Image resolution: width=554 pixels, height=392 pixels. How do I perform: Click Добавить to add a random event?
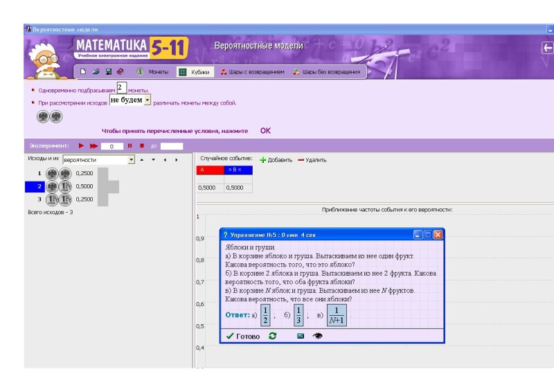point(277,160)
